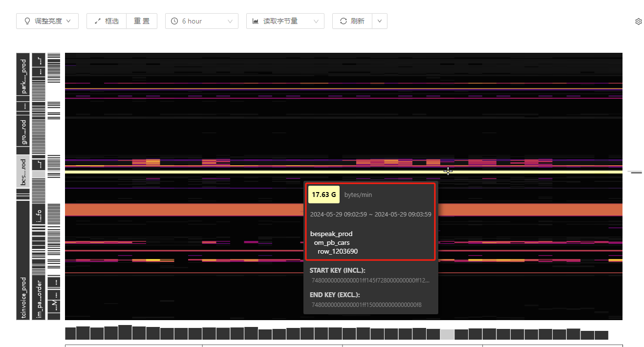644x347 pixels.
Task: Click the highlighted light-gray bar in the bottom histogram
Action: tap(447, 334)
